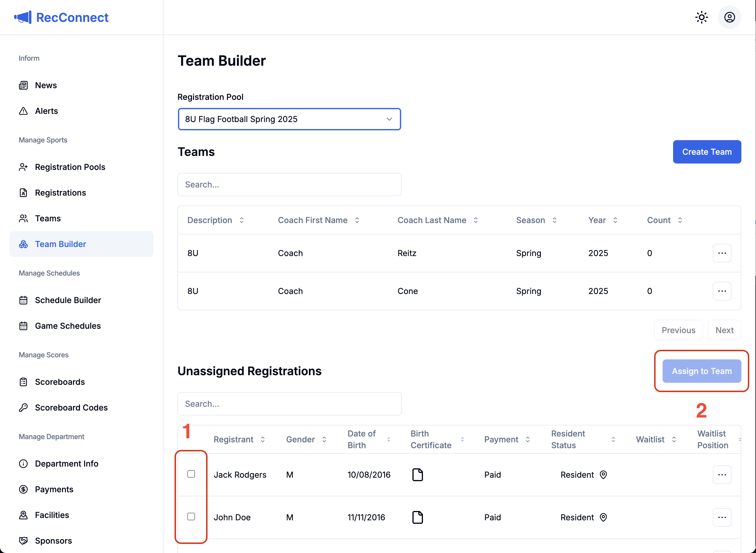Viewport: 756px width, 553px height.
Task: Click the RecConnect megaphone logo
Action: pyautogui.click(x=23, y=18)
